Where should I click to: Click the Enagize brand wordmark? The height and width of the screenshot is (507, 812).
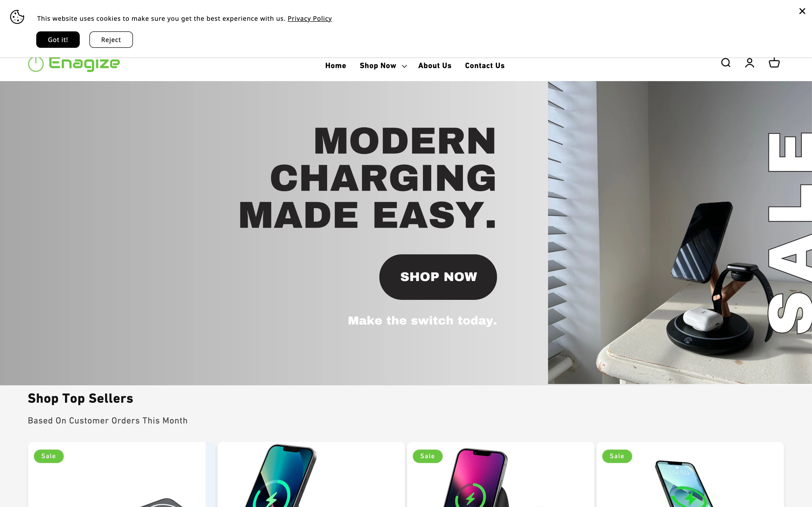84,64
